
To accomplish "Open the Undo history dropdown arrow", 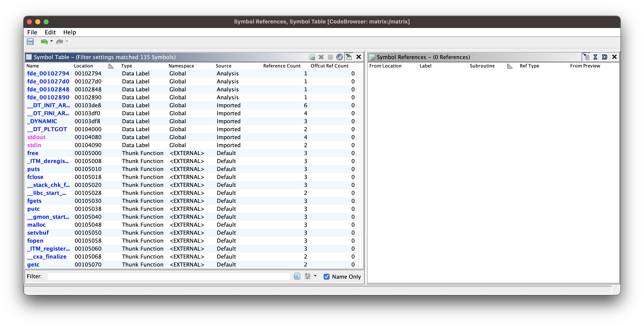I will coord(52,41).
